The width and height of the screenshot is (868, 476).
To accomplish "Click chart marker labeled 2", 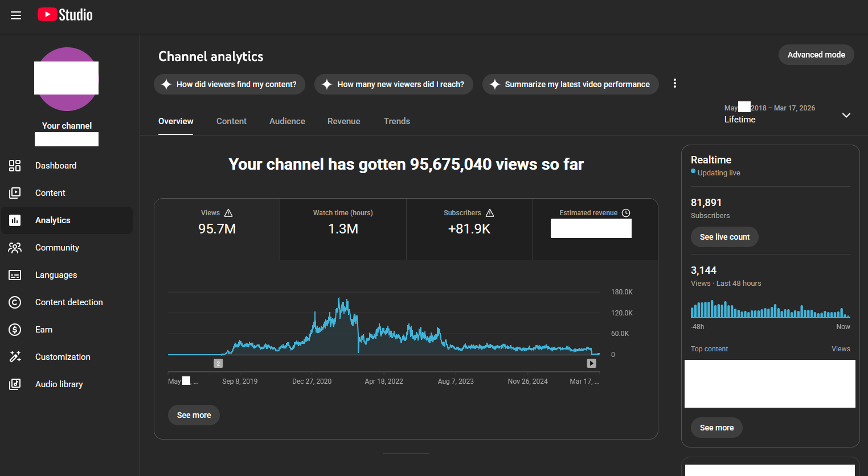I will (218, 363).
